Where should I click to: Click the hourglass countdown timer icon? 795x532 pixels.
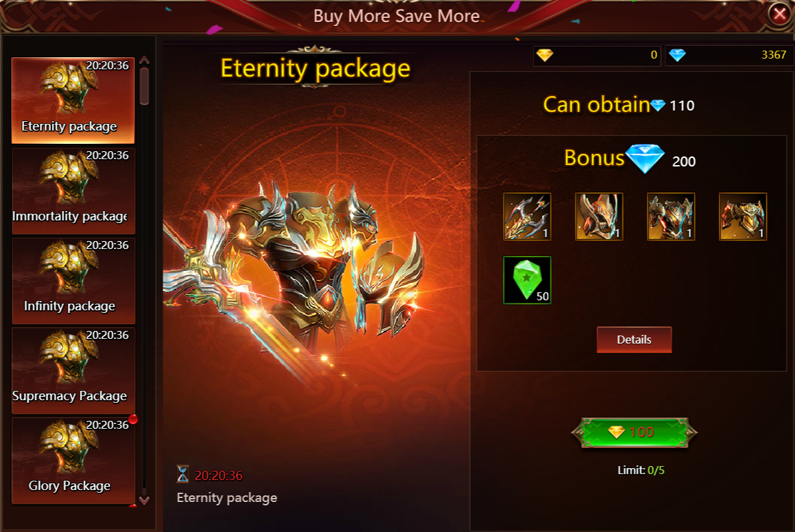pyautogui.click(x=182, y=474)
